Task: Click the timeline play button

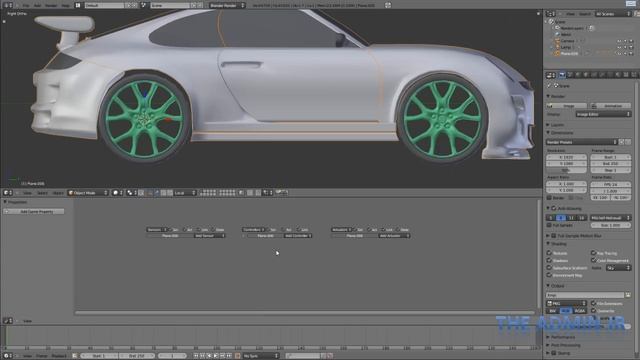Action: (x=216, y=356)
